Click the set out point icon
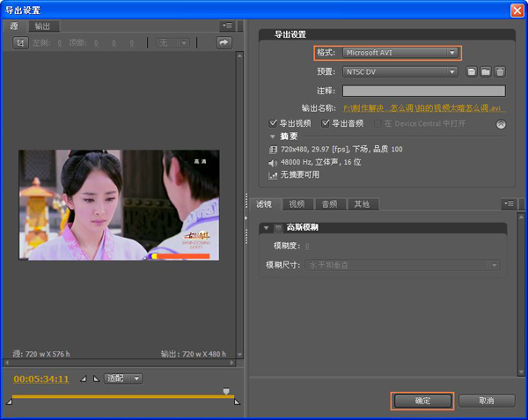Image resolution: width=528 pixels, height=420 pixels. tap(96, 379)
